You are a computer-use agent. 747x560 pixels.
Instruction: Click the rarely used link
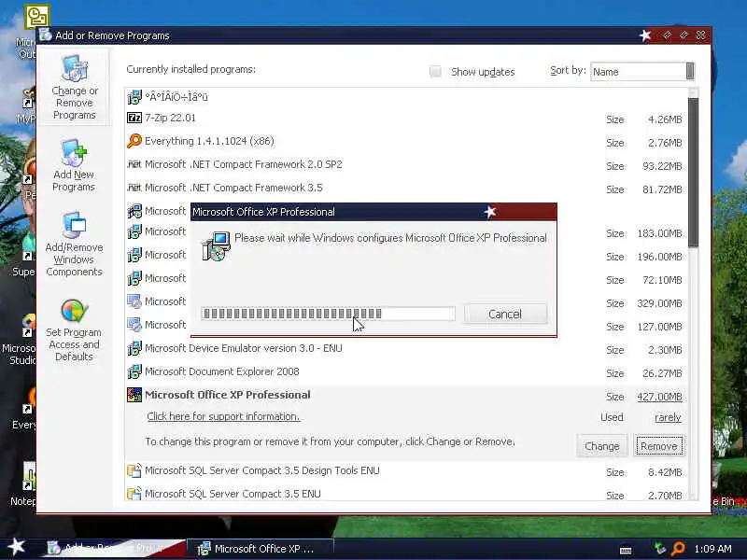[668, 417]
